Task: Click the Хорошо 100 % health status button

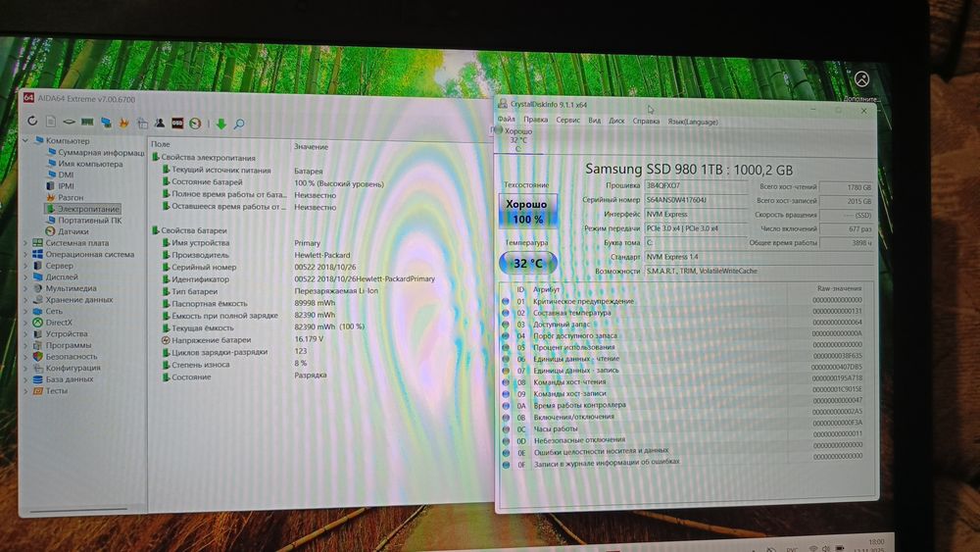Action: point(527,212)
